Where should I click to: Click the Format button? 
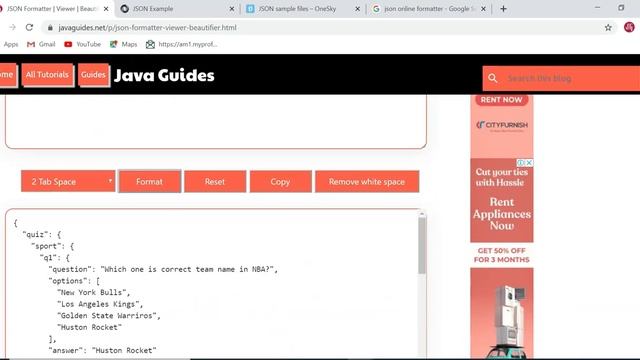coord(149,181)
